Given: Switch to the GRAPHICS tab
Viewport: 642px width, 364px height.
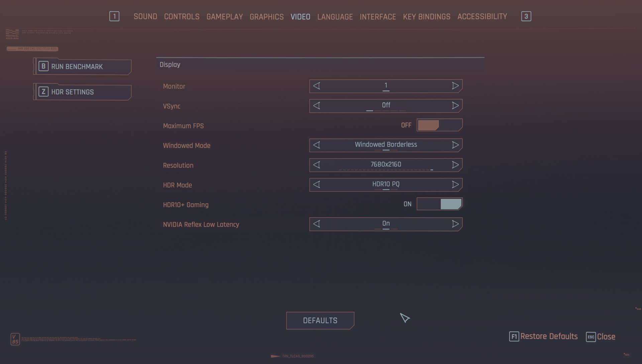Looking at the screenshot, I should point(266,17).
